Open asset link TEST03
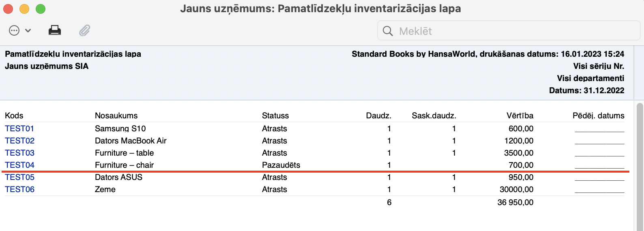 [x=19, y=153]
